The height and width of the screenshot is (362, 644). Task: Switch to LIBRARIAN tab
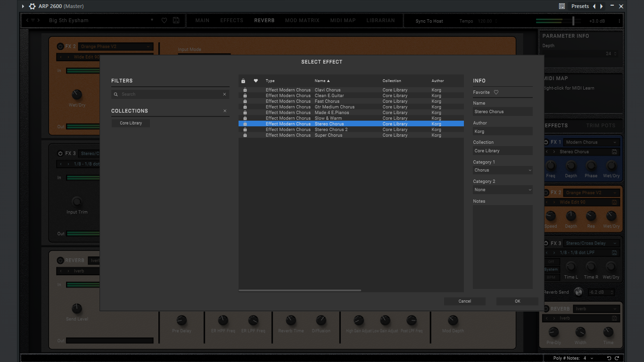tap(380, 21)
